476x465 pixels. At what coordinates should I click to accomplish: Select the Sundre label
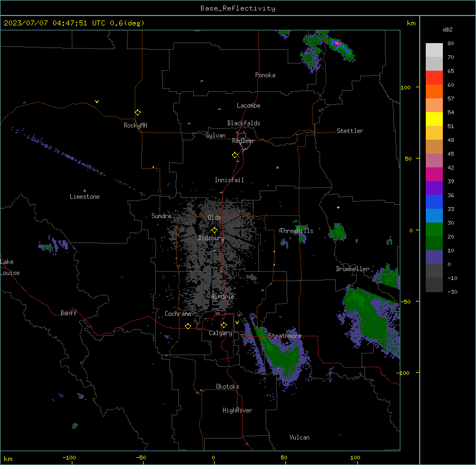coord(161,216)
